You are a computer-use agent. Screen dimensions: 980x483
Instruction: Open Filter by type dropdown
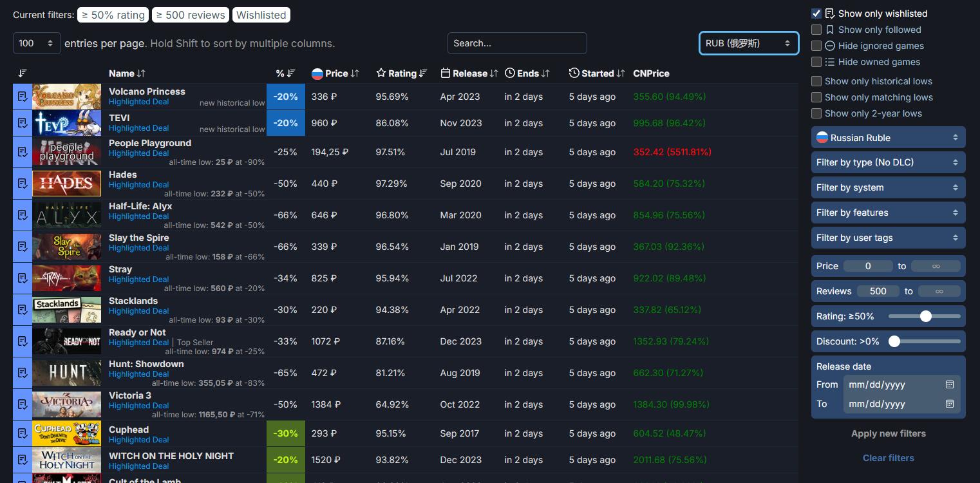pos(888,162)
